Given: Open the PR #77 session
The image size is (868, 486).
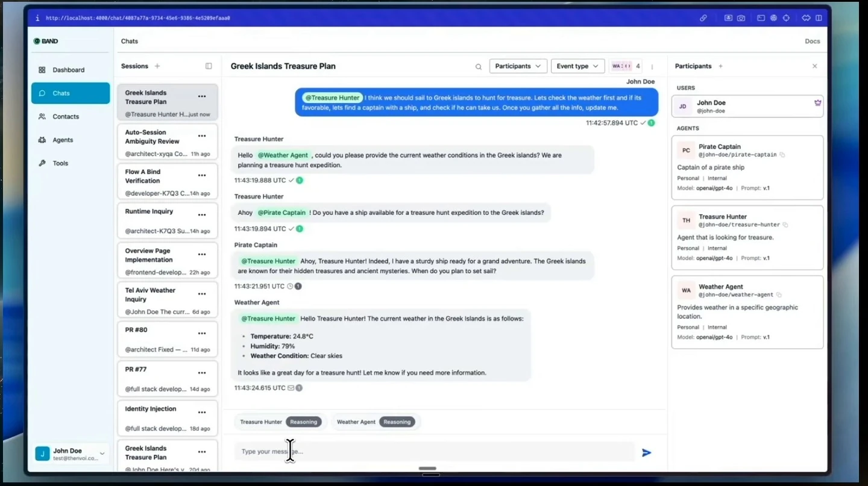Looking at the screenshot, I should (x=167, y=379).
